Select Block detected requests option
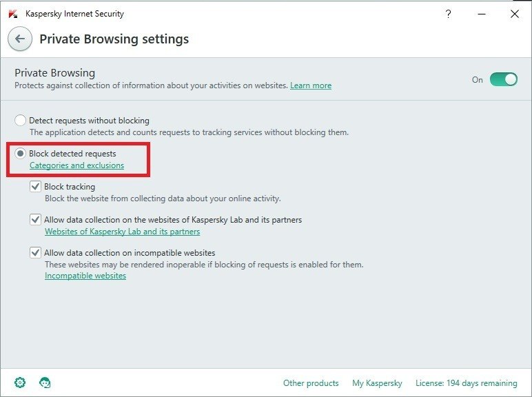Screen dimensions: 532x397 click(x=21, y=154)
